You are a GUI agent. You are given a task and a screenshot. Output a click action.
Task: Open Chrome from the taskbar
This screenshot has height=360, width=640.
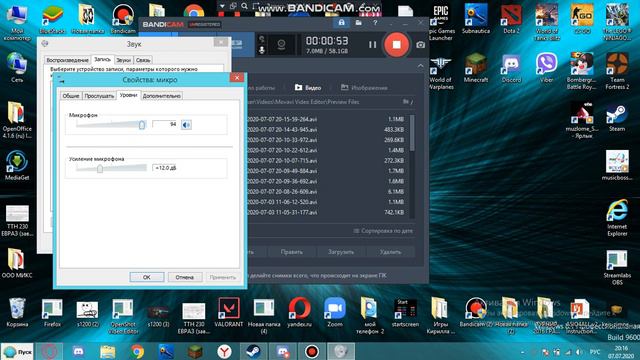[x=138, y=351]
